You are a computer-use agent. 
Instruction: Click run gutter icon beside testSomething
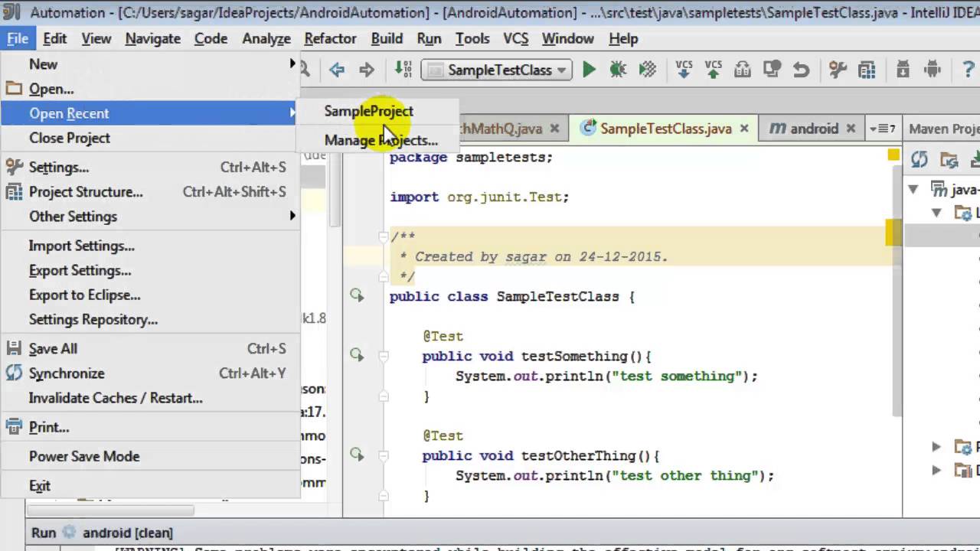pyautogui.click(x=357, y=354)
